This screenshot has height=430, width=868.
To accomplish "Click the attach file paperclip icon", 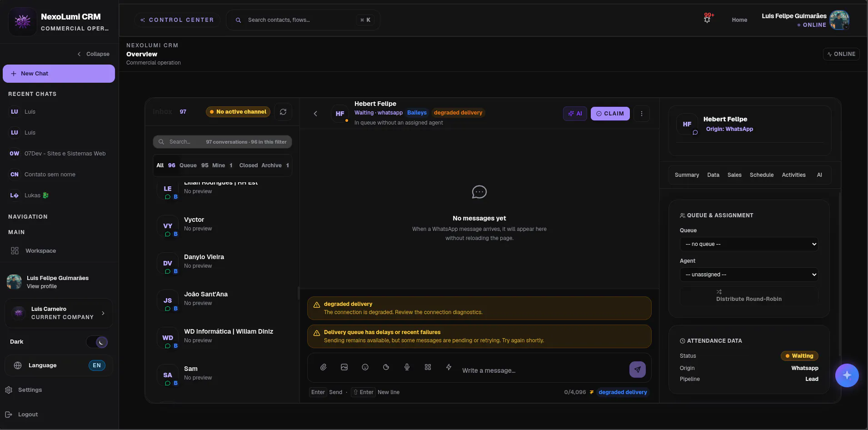I will click(x=324, y=367).
